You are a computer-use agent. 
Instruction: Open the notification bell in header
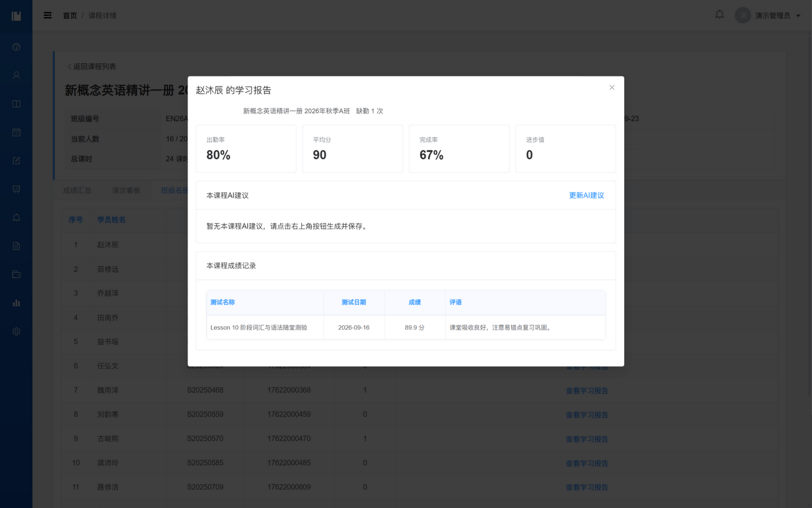pos(720,15)
